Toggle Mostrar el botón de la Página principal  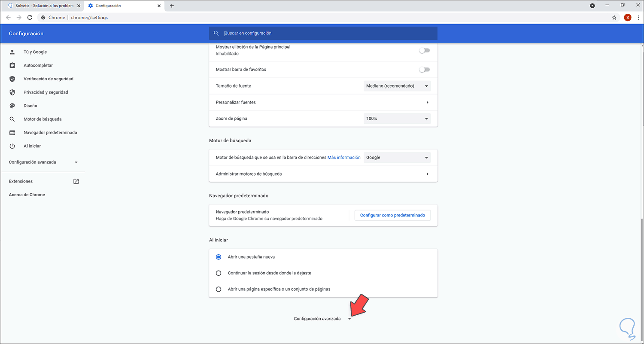tap(425, 50)
